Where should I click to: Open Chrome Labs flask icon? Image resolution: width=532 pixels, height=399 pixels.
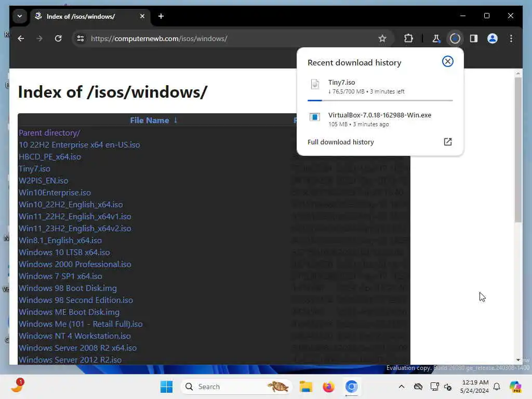(x=436, y=38)
